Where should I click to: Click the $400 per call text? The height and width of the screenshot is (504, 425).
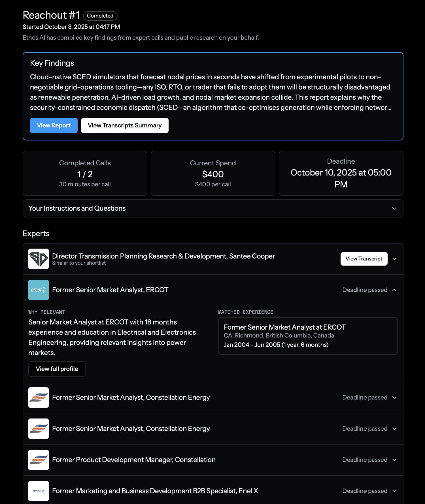click(x=213, y=184)
